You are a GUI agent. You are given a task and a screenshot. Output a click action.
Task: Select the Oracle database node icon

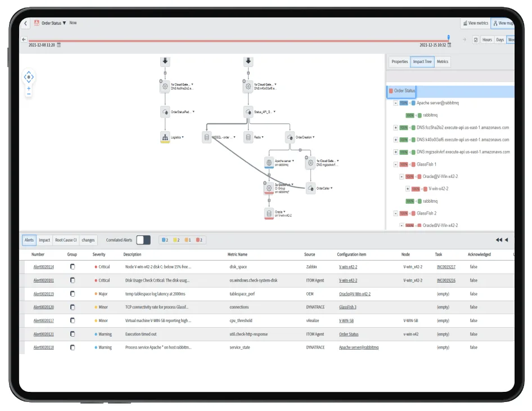269,213
